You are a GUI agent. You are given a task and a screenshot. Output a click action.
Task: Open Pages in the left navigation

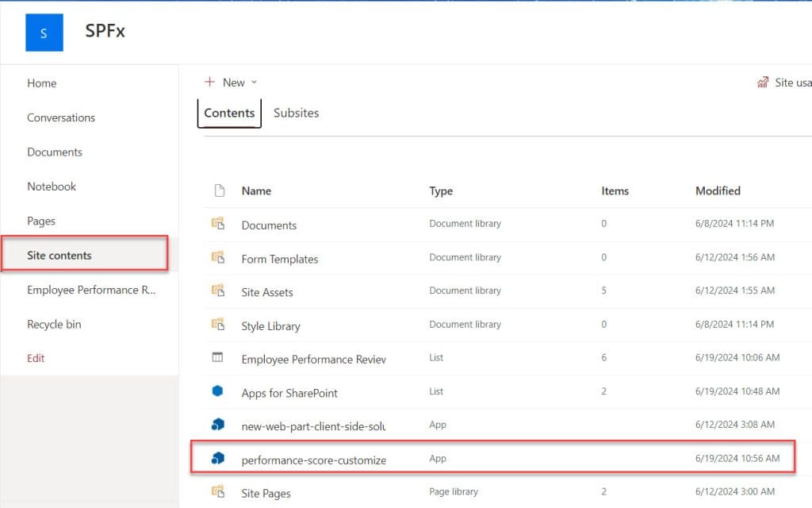click(x=41, y=221)
